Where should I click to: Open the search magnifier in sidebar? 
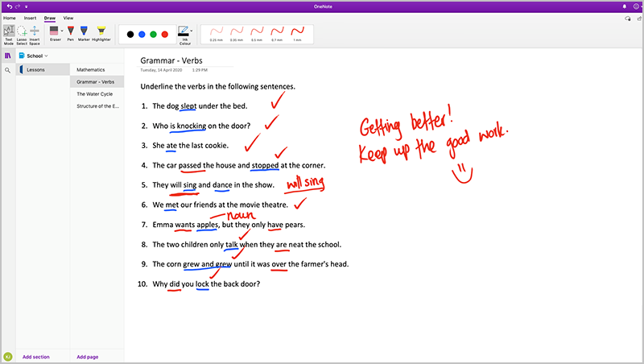(x=8, y=71)
